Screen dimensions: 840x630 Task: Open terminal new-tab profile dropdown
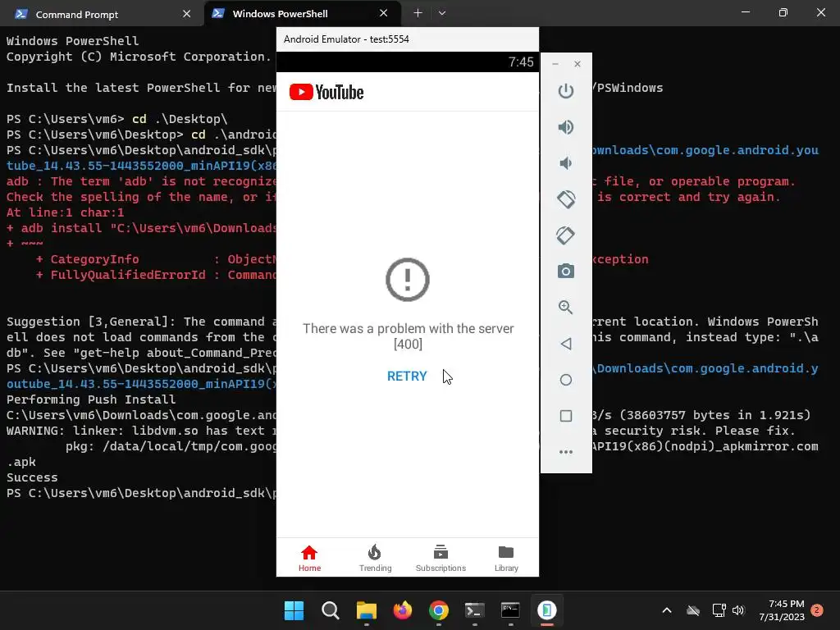(x=442, y=13)
